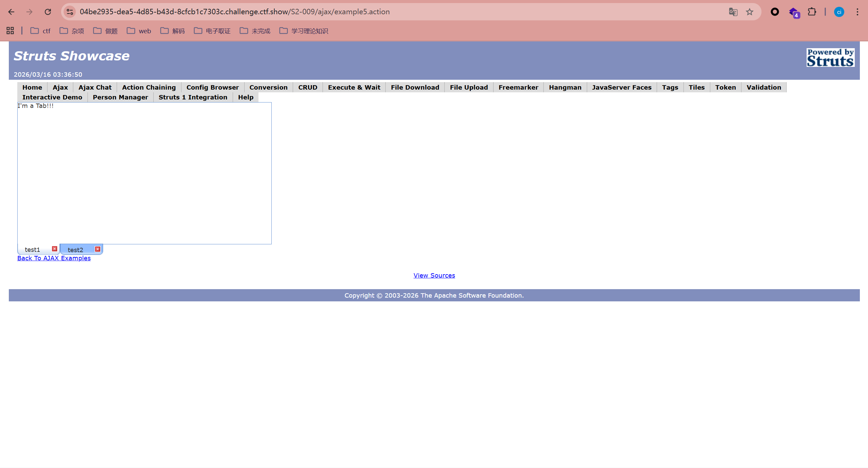Click the profile avatar icon
This screenshot has width=868, height=468.
pyautogui.click(x=839, y=12)
